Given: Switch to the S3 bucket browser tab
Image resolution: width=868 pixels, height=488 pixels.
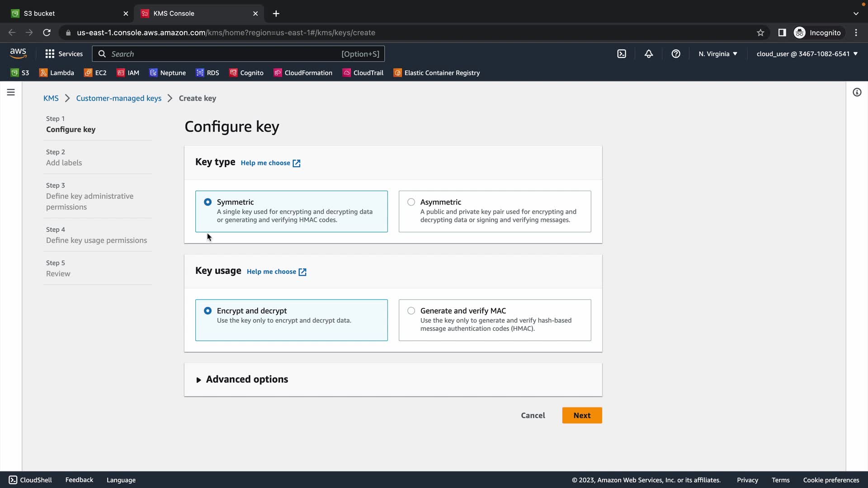Looking at the screenshot, I should pyautogui.click(x=68, y=14).
